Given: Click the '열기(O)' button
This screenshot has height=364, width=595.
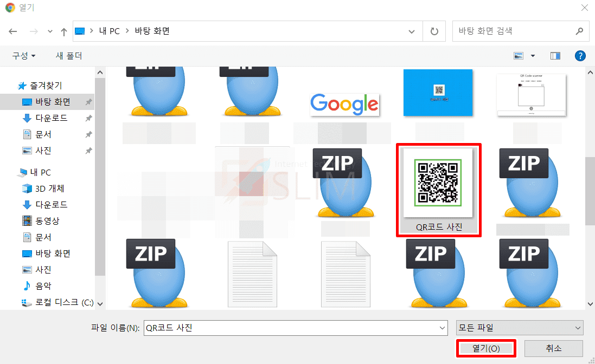Looking at the screenshot, I should (x=486, y=348).
